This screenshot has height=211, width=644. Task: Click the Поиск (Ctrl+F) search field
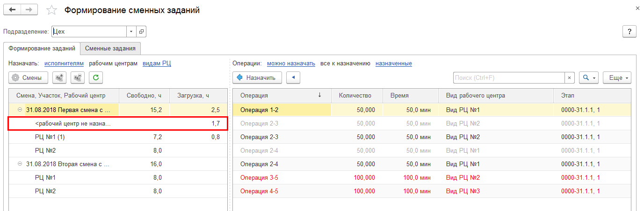coord(509,77)
